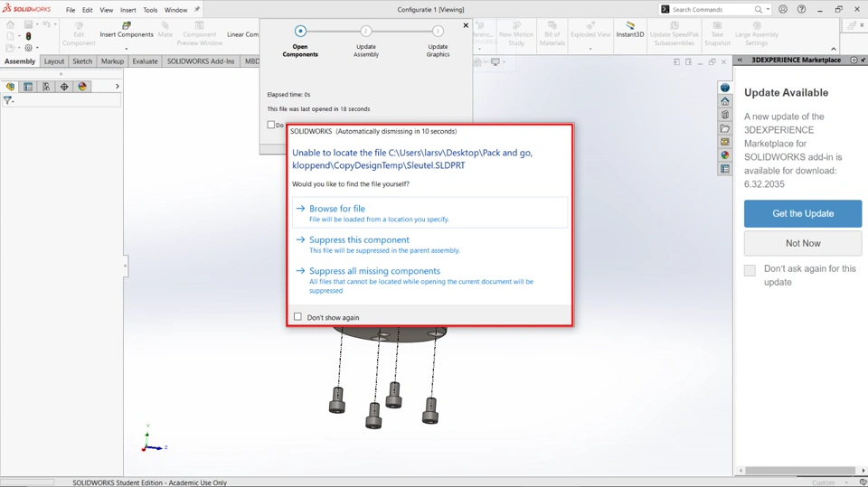This screenshot has height=487, width=868.
Task: Expand the manager tabs right chevron
Action: click(x=117, y=87)
